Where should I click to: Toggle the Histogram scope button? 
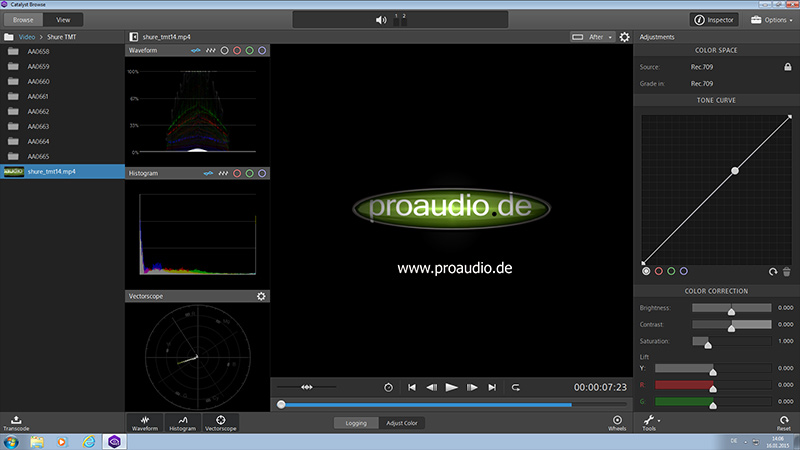(x=182, y=421)
